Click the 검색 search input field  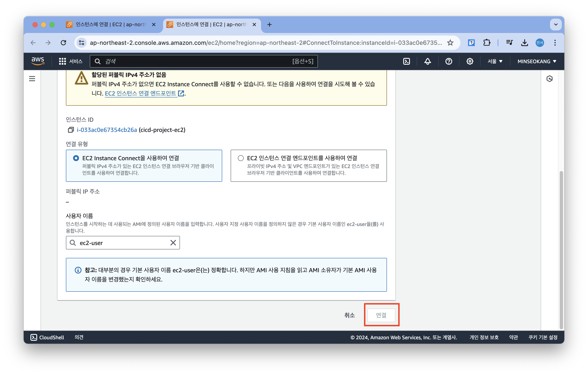[x=195, y=61]
